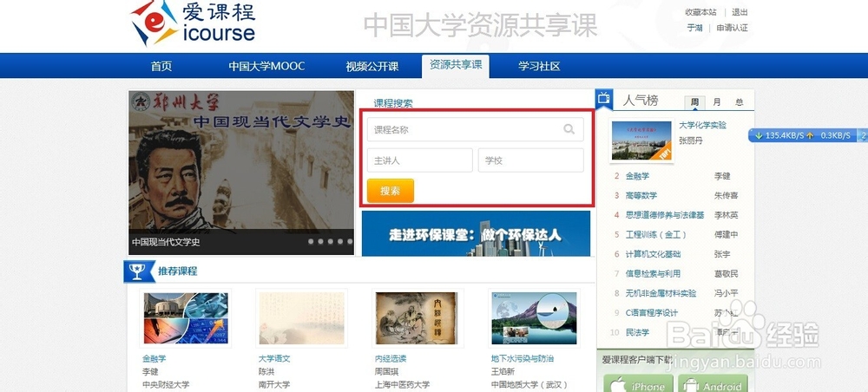Click instructor name 张宇 in the ranking

(722, 254)
